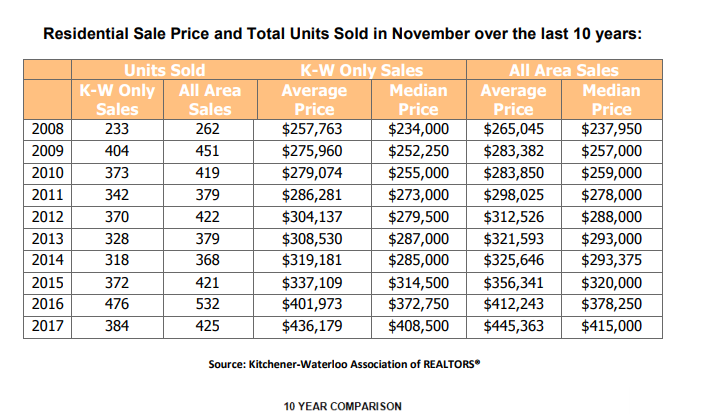The height and width of the screenshot is (414, 709).
Task: Select the 2017 year row label
Action: pyautogui.click(x=47, y=325)
